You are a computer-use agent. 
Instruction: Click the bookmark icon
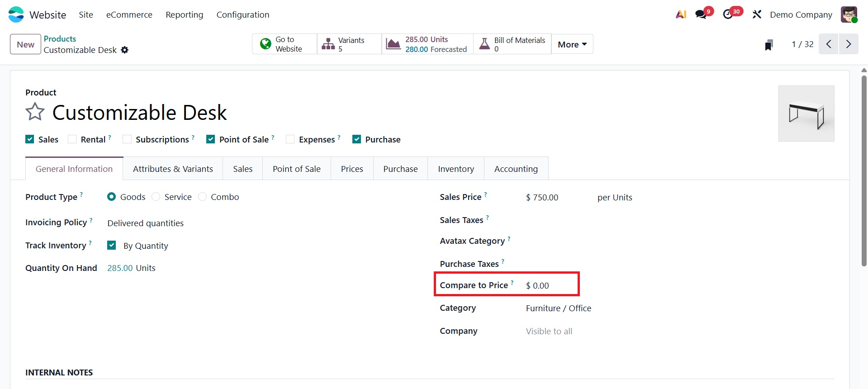point(769,45)
